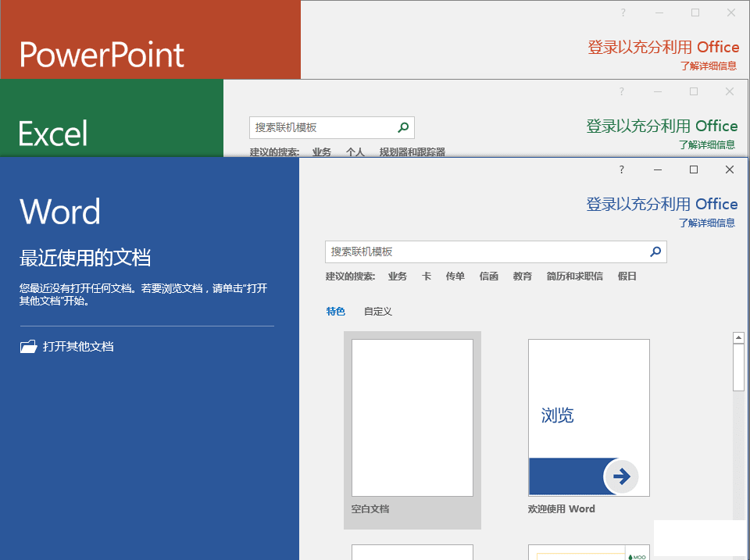750x560 pixels.
Task: Click PowerPoint's 登录以充分利用 Office sign-in link
Action: (662, 48)
